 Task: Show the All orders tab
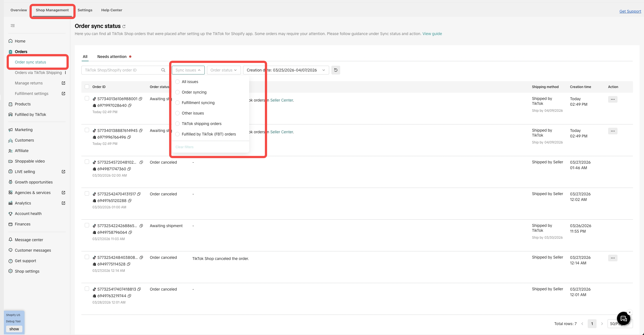tap(85, 57)
